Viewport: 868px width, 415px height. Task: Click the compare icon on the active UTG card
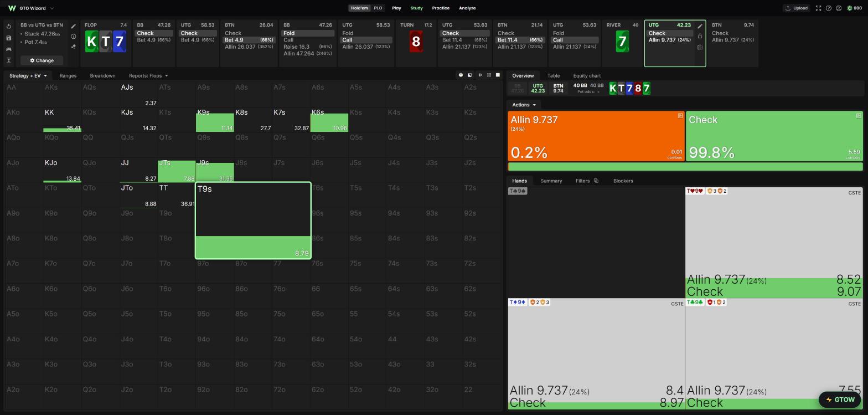click(700, 47)
